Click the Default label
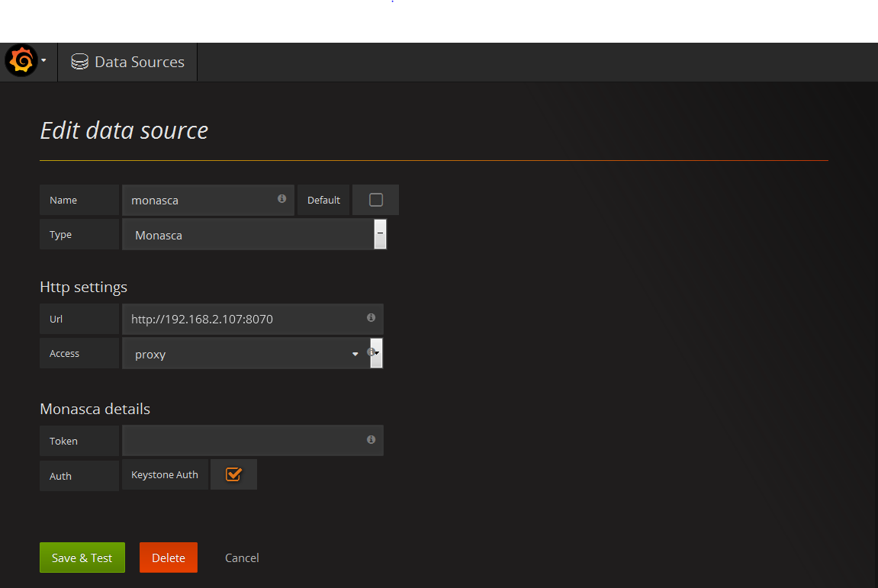 point(323,200)
